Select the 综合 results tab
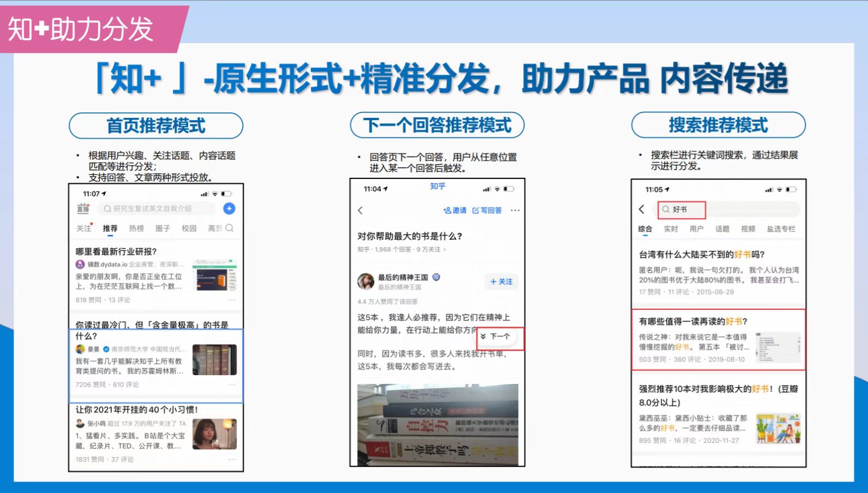The image size is (868, 493). click(645, 229)
